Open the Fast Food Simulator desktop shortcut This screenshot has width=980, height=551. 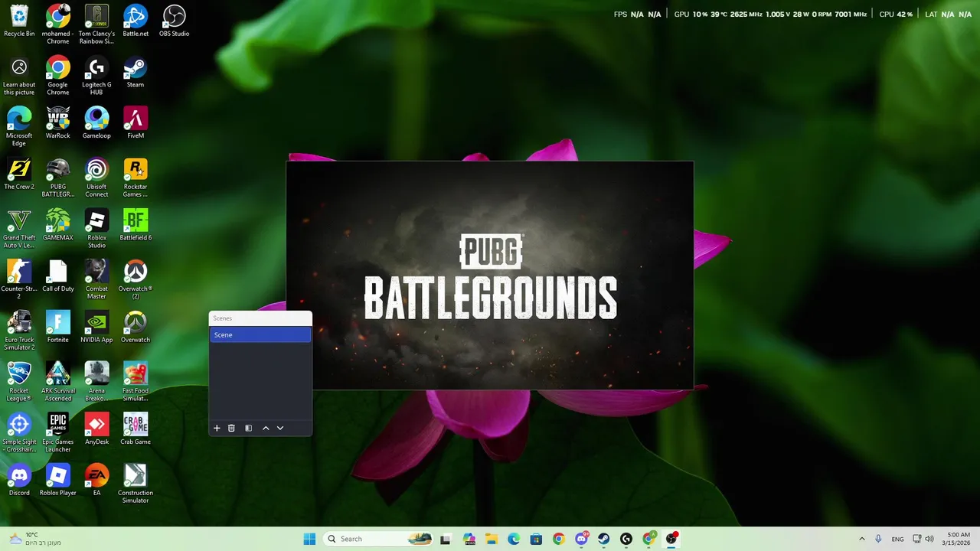click(x=136, y=381)
